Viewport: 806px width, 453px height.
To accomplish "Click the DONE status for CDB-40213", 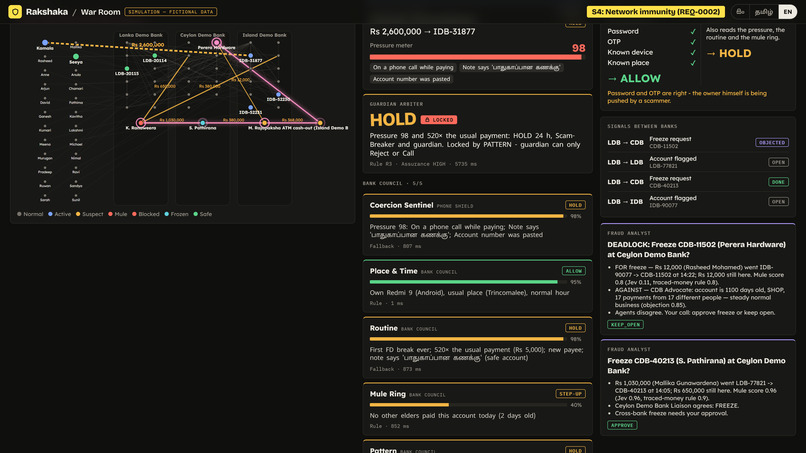I will 778,182.
